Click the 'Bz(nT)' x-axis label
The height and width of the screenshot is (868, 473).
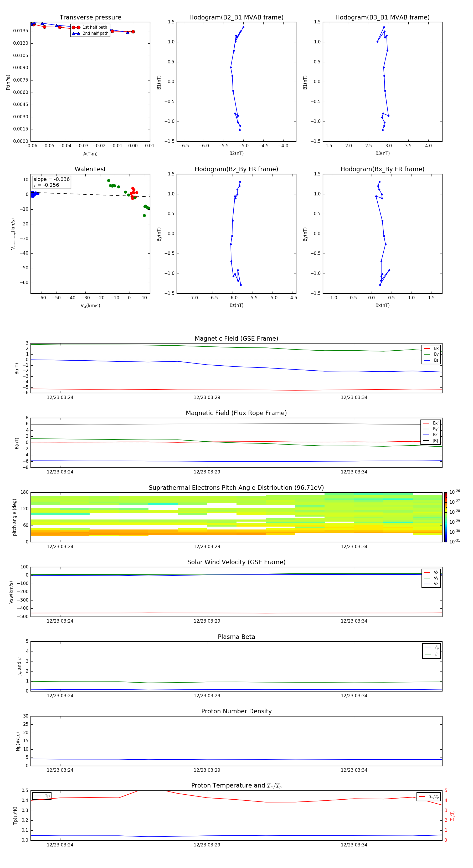pos(236,305)
